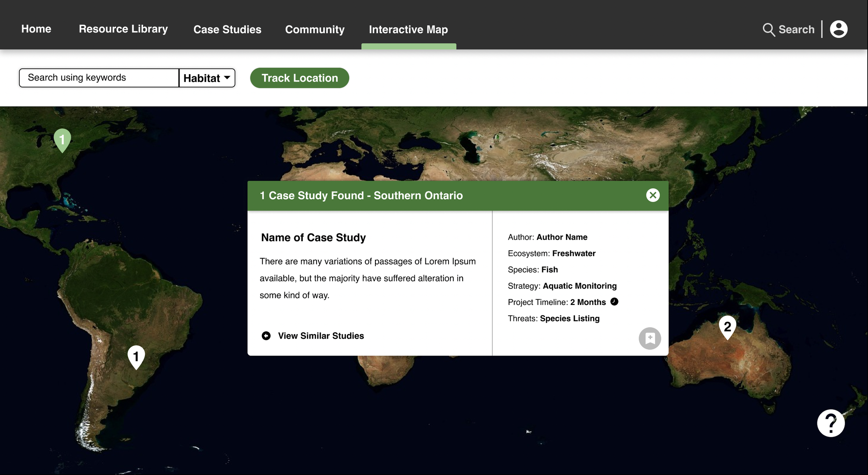
Task: Open the case study titled Name of Case Study
Action: (x=313, y=237)
